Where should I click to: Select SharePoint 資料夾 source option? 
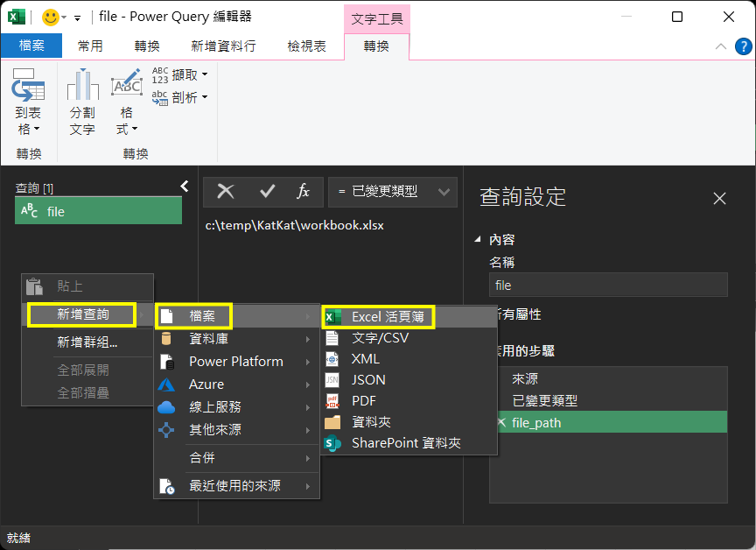pos(405,443)
